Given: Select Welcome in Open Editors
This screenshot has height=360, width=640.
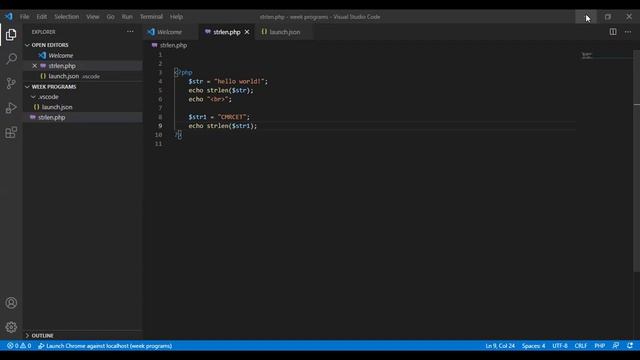Looking at the screenshot, I should point(61,56).
